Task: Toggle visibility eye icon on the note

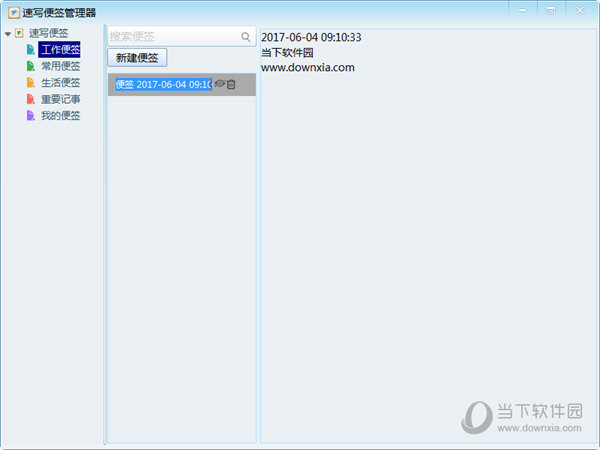Action: coord(219,83)
